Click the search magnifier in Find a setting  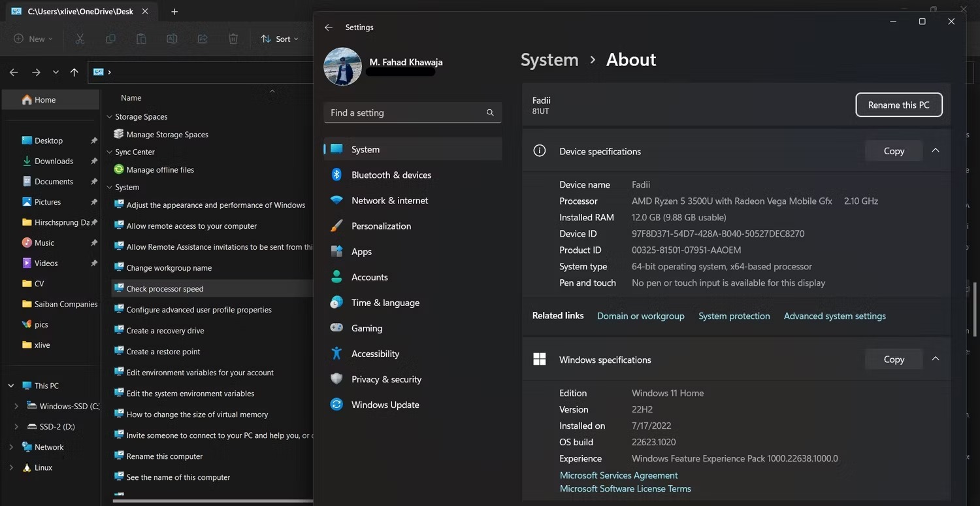[490, 112]
